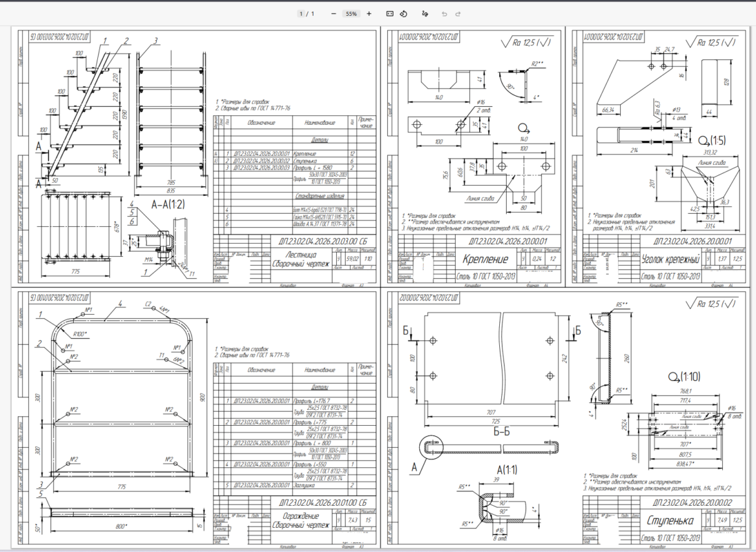Click the Обозначение header in staircase specification
Viewport: 756px width, 552px height.
coord(262,123)
